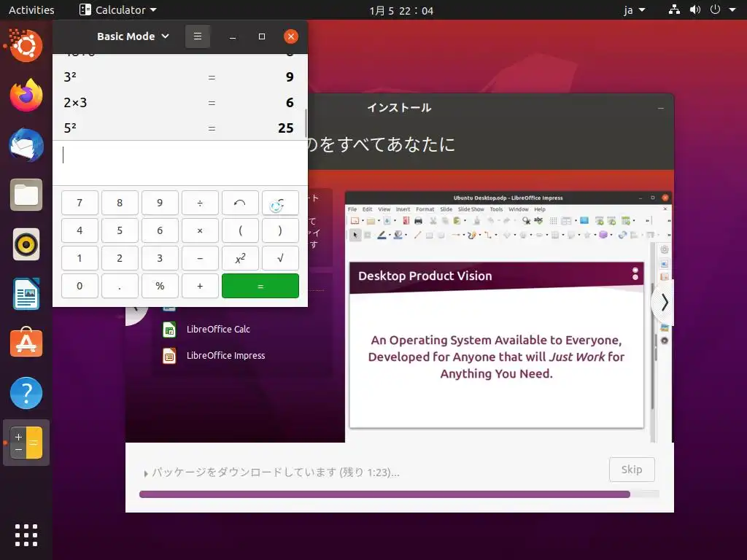The image size is (747, 560).
Task: Click the Calculator icon in the dock
Action: tap(26, 443)
